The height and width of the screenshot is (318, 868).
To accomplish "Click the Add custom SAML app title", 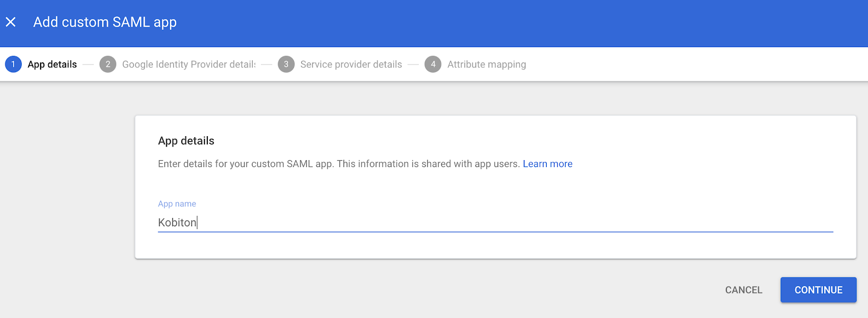I will [105, 22].
